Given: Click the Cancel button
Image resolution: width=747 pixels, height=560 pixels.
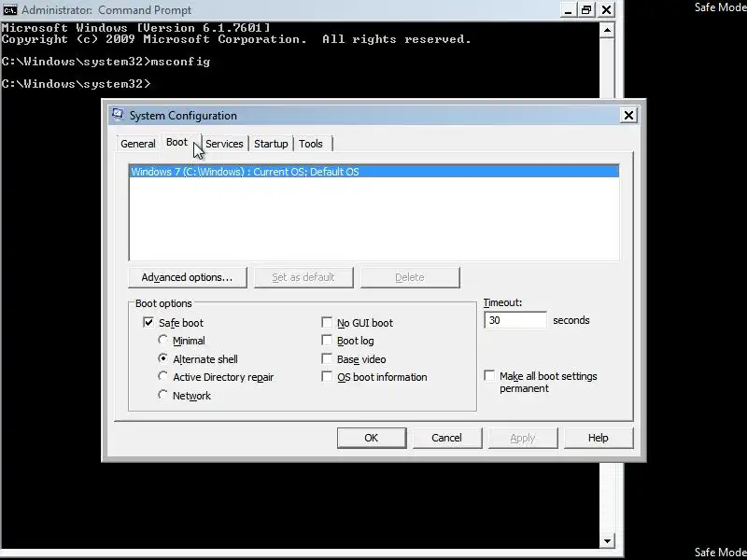Looking at the screenshot, I should pos(447,438).
